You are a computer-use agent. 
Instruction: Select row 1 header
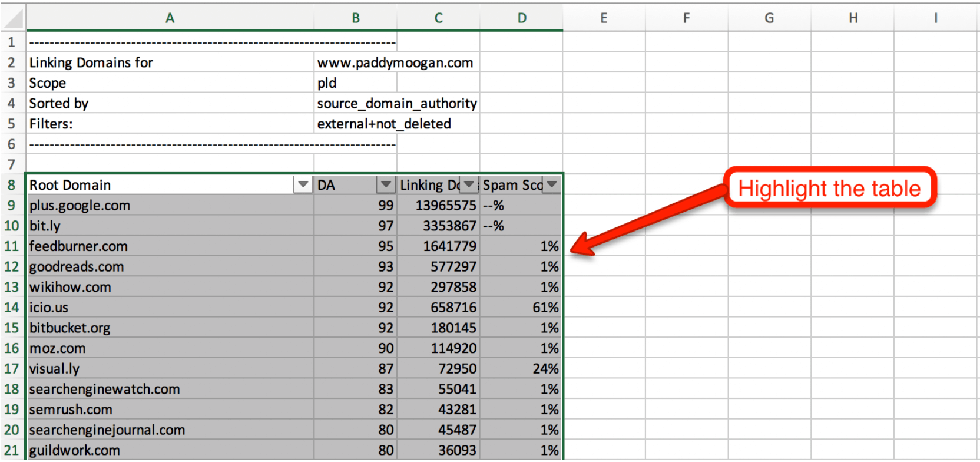(x=12, y=42)
